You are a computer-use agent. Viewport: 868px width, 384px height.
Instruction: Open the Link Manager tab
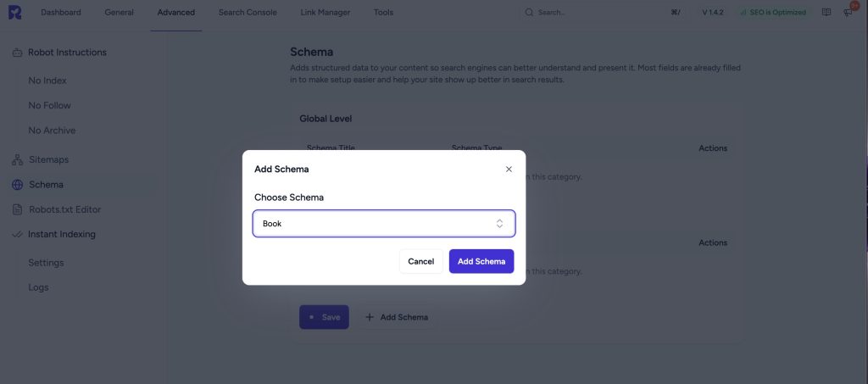(x=325, y=13)
